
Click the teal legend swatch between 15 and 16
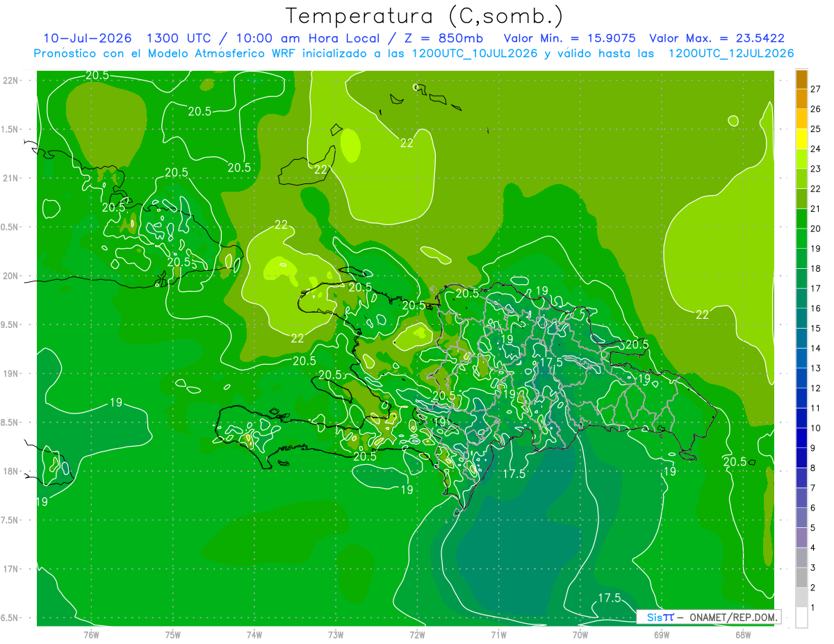point(801,319)
